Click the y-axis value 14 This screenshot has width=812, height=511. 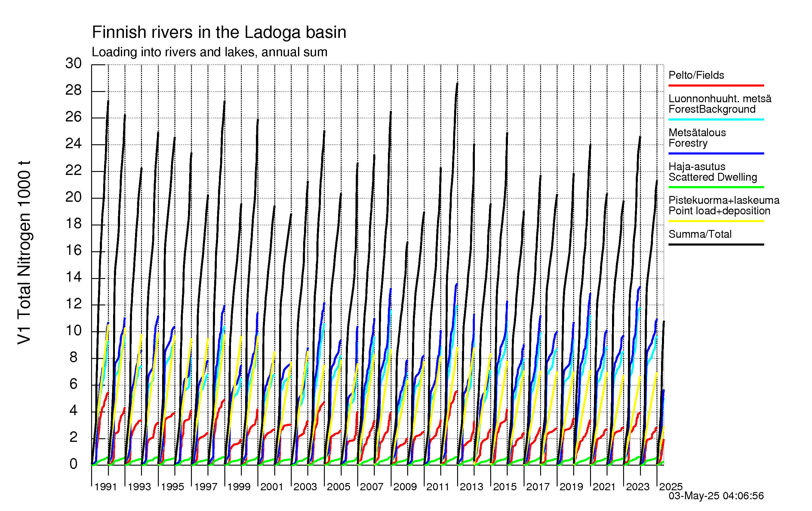(x=73, y=277)
